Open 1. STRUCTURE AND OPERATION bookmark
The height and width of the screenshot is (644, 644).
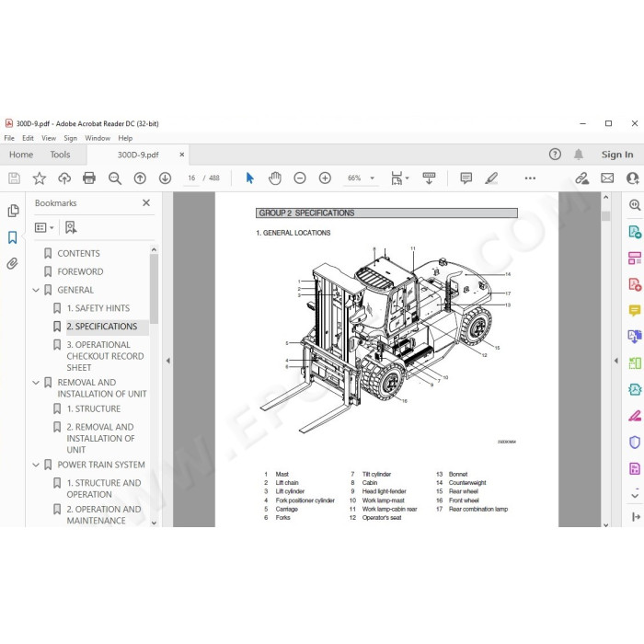(103, 489)
